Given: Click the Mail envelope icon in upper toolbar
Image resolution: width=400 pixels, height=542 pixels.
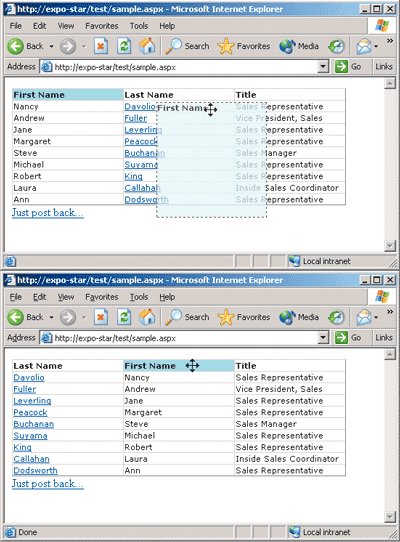Looking at the screenshot, I should tap(364, 46).
